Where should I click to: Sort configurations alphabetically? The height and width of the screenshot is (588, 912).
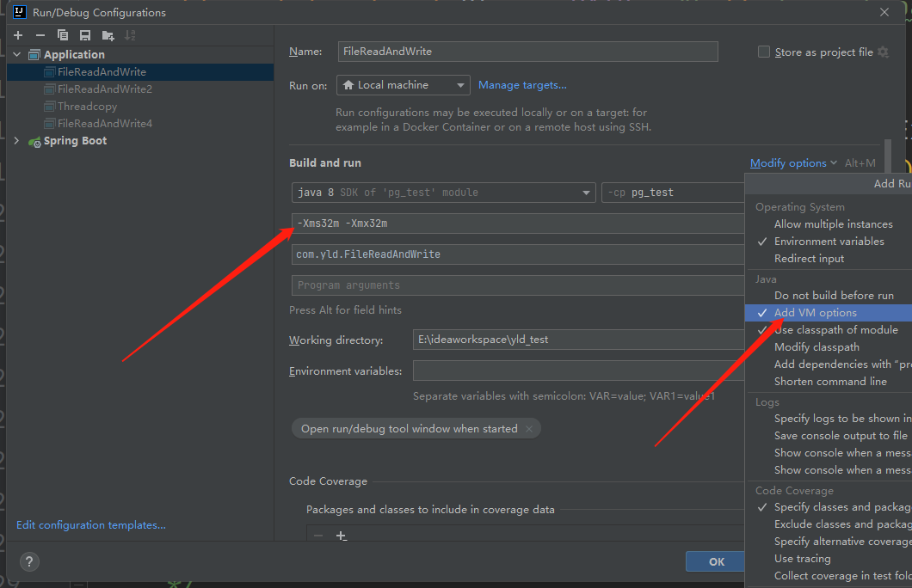[x=130, y=35]
